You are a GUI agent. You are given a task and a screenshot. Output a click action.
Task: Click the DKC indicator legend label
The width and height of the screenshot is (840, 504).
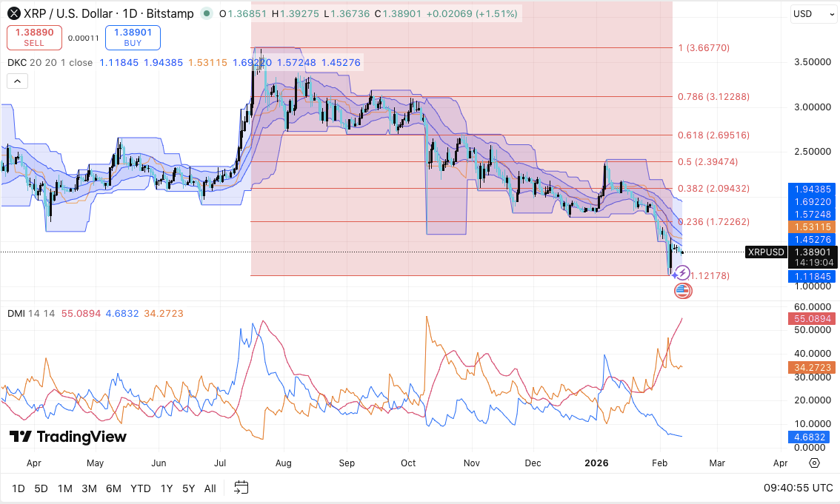coord(18,63)
